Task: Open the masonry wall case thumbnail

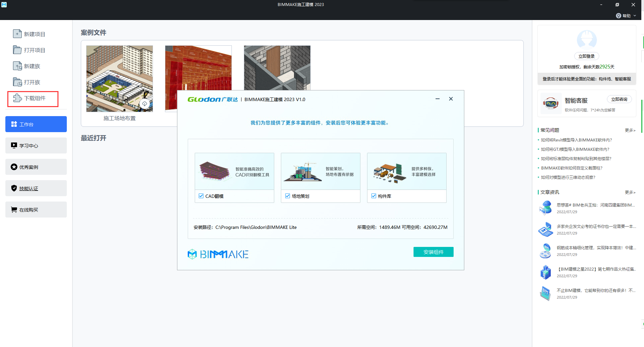Action: [277, 68]
